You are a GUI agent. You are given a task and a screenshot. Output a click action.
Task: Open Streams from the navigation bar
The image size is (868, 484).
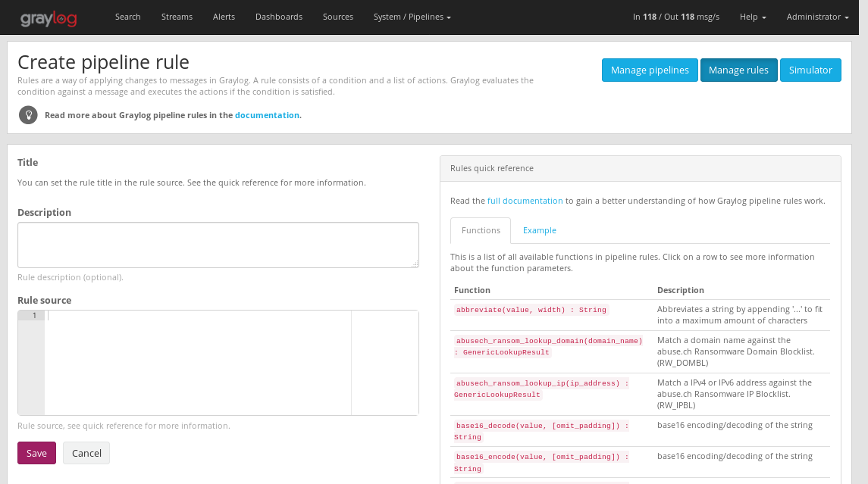point(177,17)
